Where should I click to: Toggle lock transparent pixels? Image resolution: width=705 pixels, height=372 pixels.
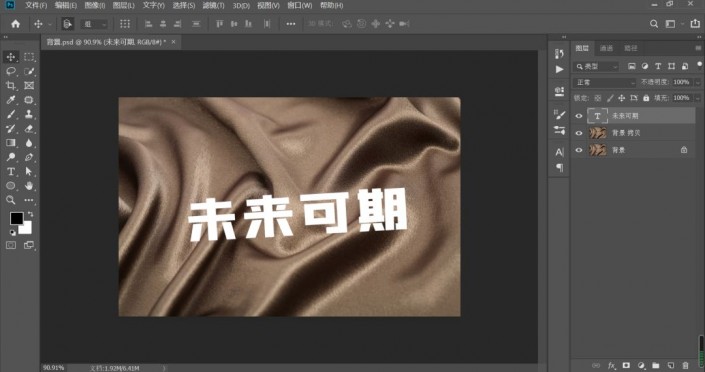[x=598, y=98]
